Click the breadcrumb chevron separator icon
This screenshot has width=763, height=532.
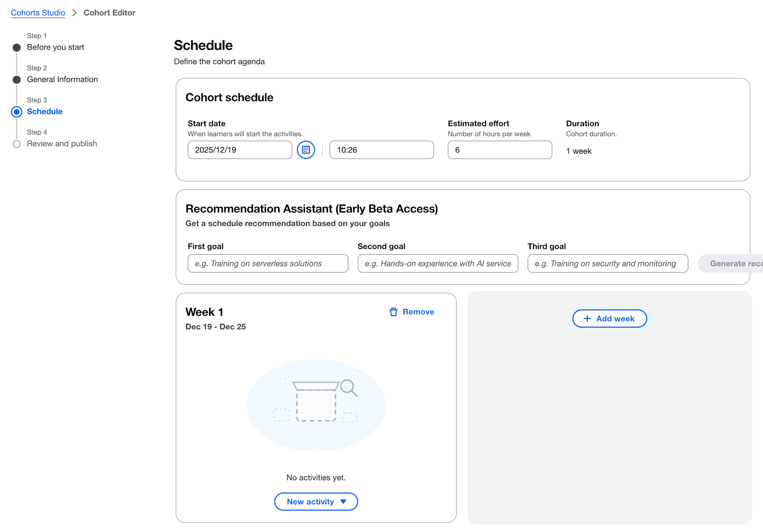click(74, 13)
